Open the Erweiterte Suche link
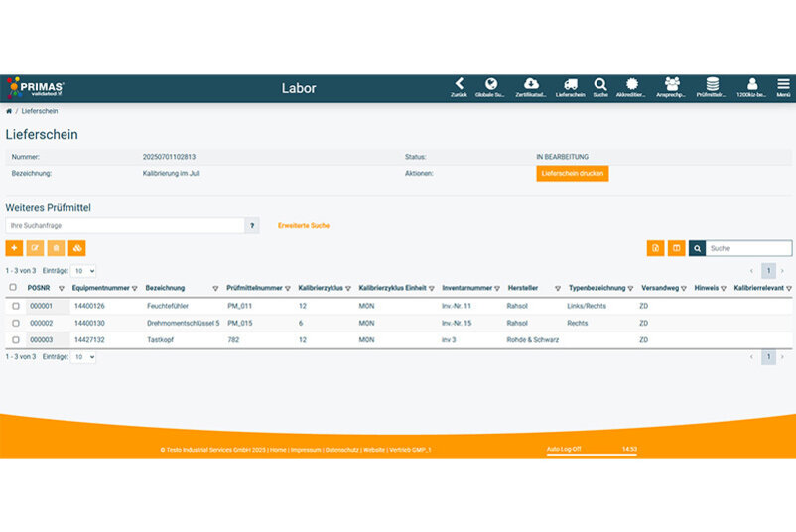This screenshot has height=532, width=796. coord(303,225)
